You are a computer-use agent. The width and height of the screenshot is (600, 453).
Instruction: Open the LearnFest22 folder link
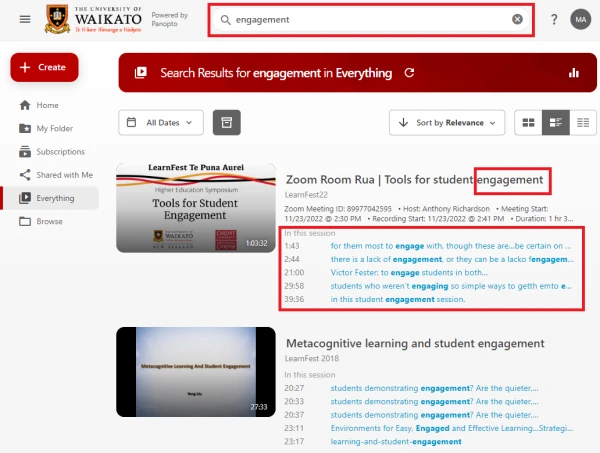tap(306, 195)
